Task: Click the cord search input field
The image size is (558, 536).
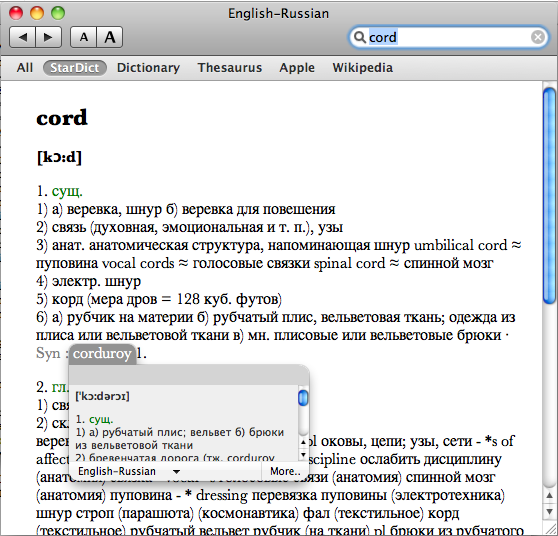Action: pyautogui.click(x=448, y=37)
